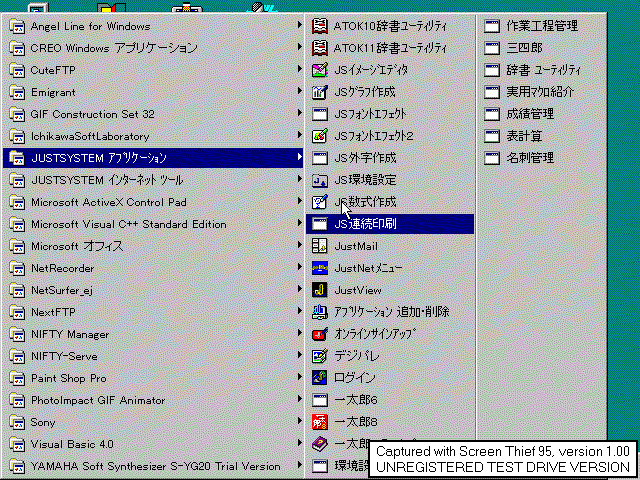This screenshot has width=640, height=480.
Task: Click Angel Line for Windows folder icon
Action: tap(17, 26)
